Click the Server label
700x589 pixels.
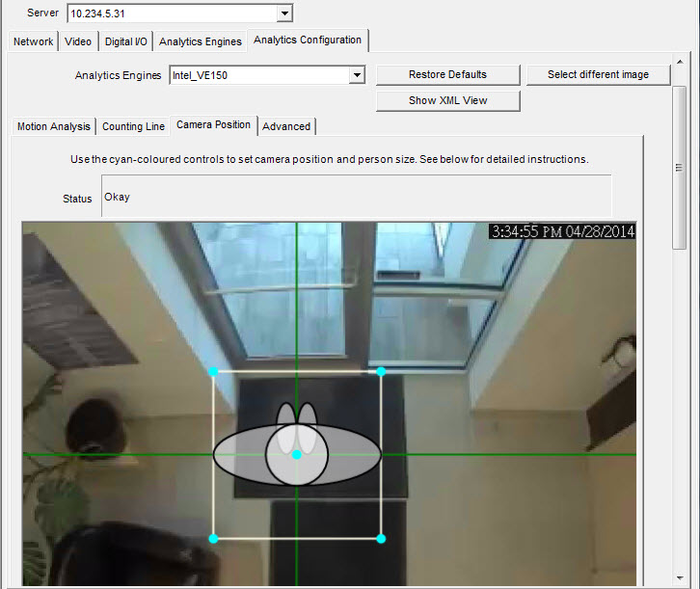(x=42, y=13)
